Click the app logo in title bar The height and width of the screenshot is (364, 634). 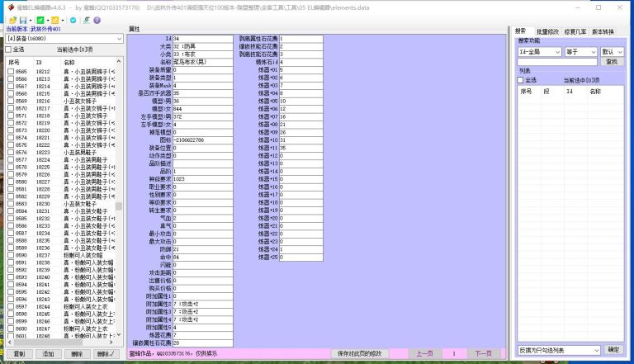click(11, 7)
